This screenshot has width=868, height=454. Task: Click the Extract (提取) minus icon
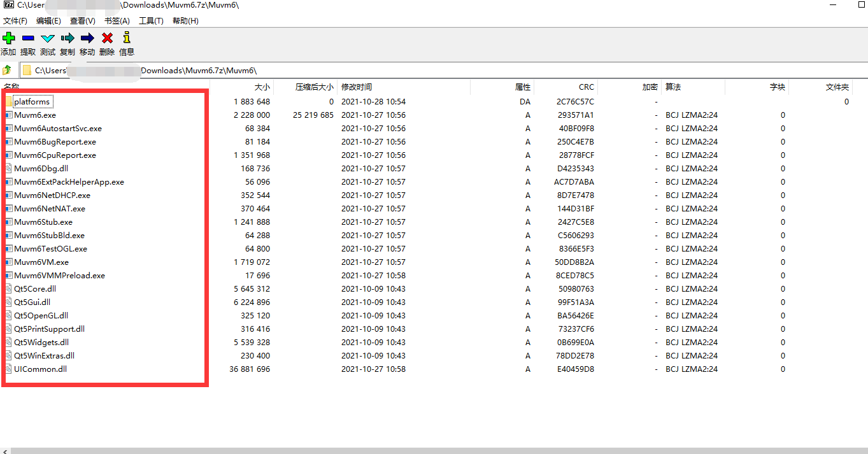(x=28, y=38)
